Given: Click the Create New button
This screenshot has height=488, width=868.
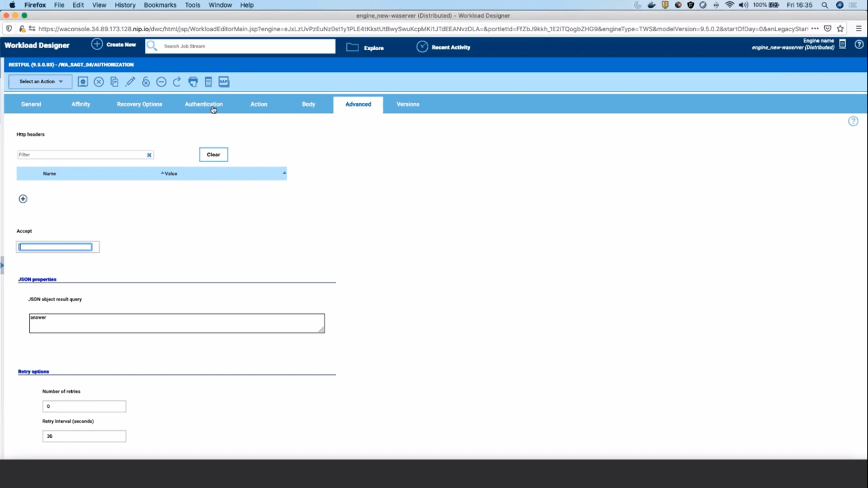Looking at the screenshot, I should [114, 45].
